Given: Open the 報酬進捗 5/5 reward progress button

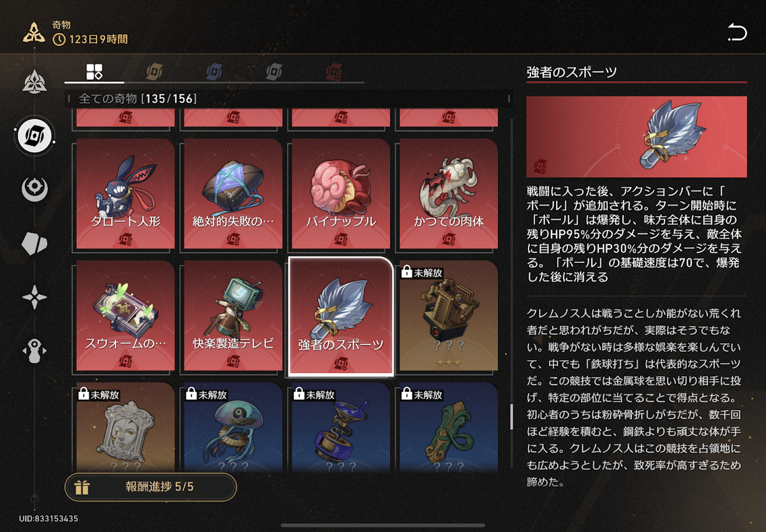Looking at the screenshot, I should pyautogui.click(x=151, y=487).
